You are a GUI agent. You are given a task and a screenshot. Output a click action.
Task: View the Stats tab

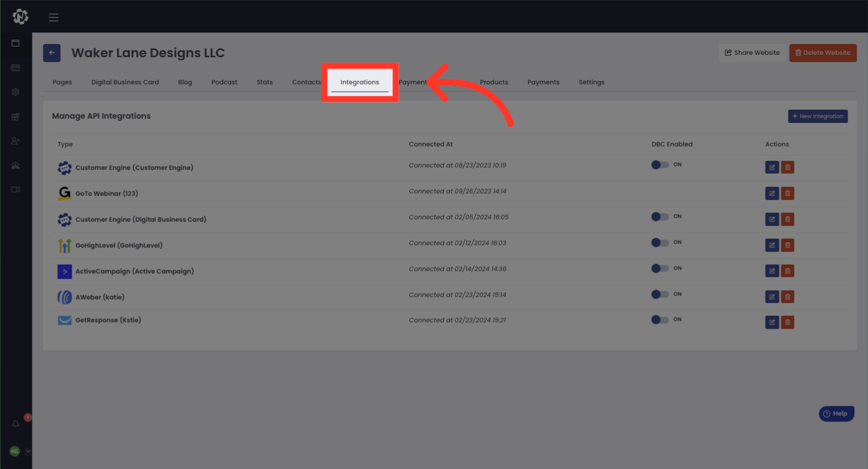click(x=265, y=82)
